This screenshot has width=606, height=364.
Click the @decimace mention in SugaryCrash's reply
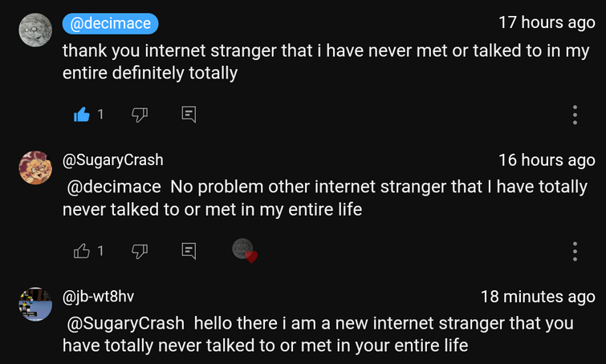pyautogui.click(x=113, y=188)
